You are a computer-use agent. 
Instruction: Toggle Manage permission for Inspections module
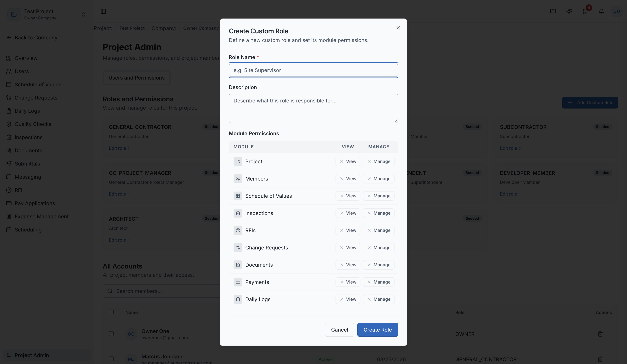[x=378, y=213]
